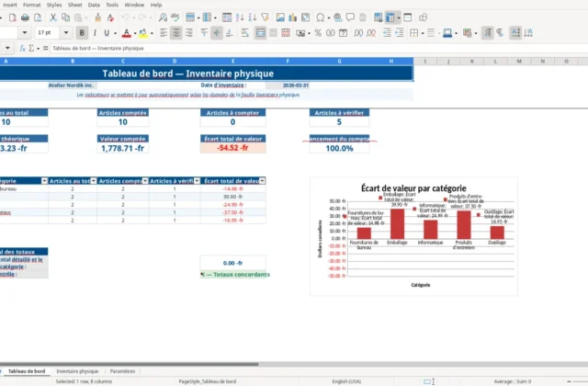Toggle Italic formatting
The image size is (588, 386).
pos(95,33)
